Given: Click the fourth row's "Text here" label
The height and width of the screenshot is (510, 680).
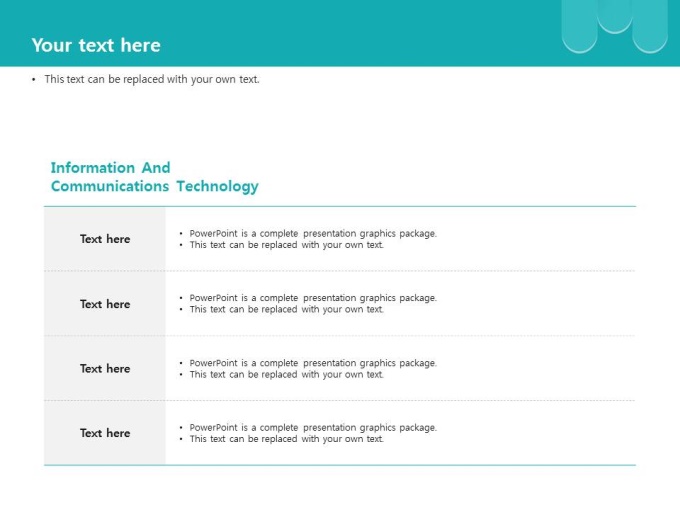Looking at the screenshot, I should [x=105, y=433].
